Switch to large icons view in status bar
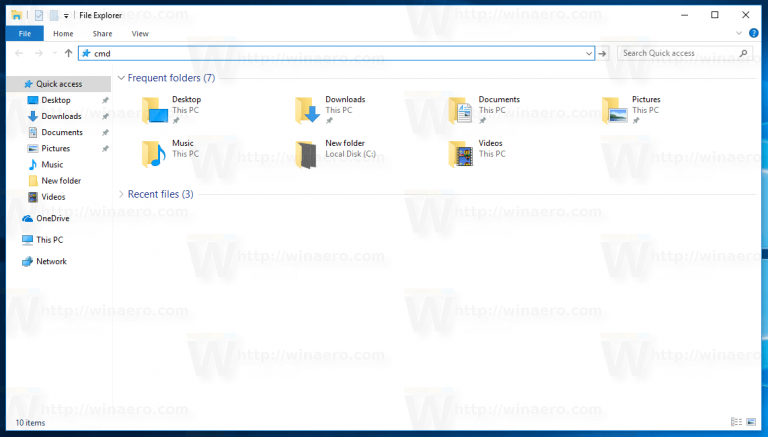 751,423
